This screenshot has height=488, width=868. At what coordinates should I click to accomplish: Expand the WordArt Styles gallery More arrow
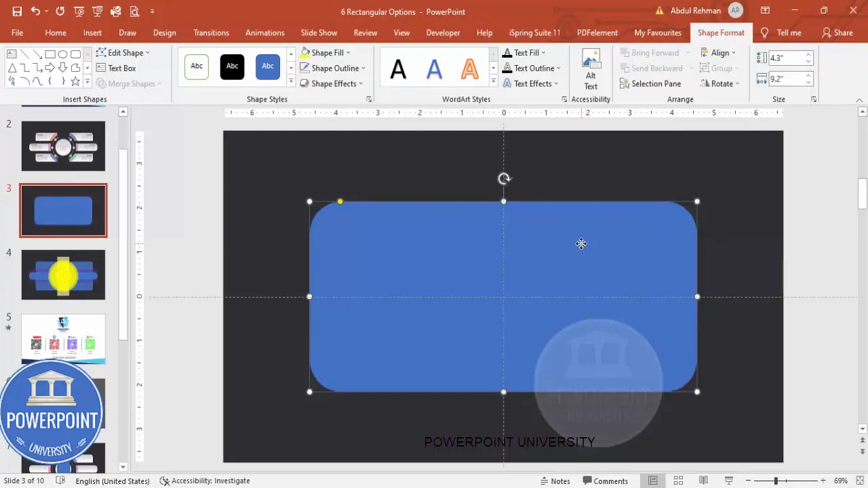pyautogui.click(x=493, y=81)
